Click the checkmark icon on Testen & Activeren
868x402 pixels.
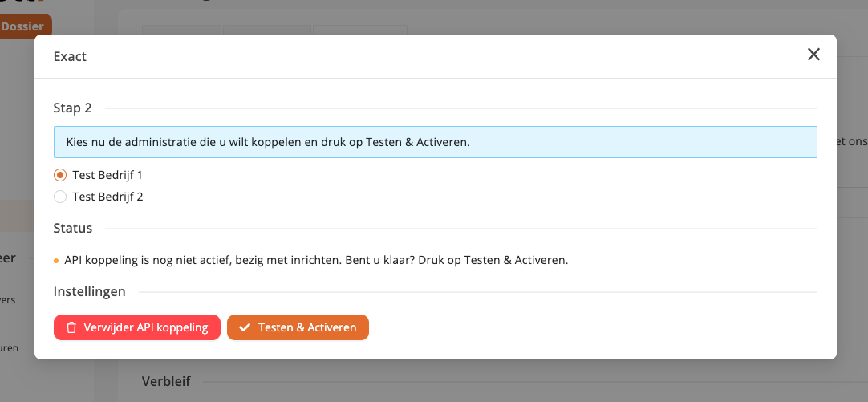pos(245,327)
